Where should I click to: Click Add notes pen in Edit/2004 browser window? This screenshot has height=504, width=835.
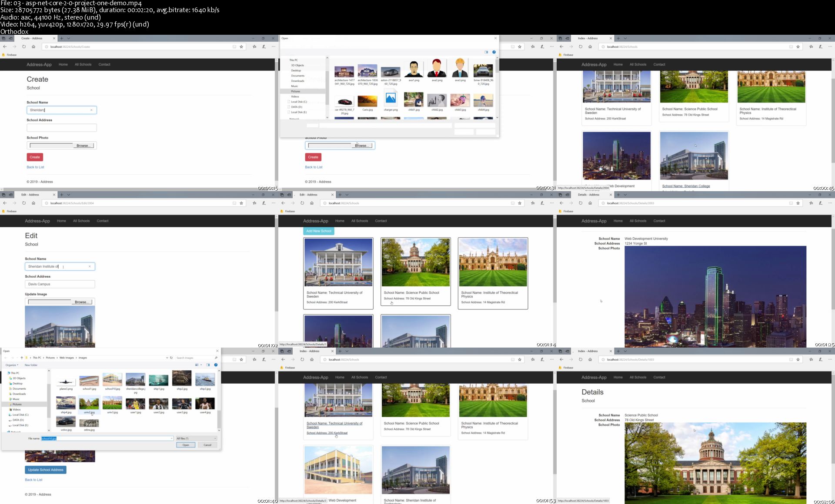[x=264, y=203]
